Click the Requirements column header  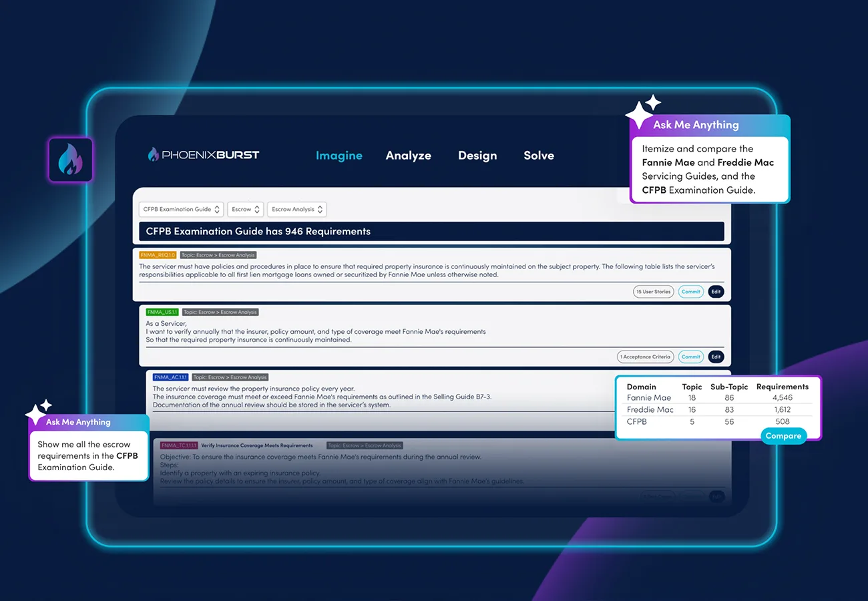tap(783, 387)
